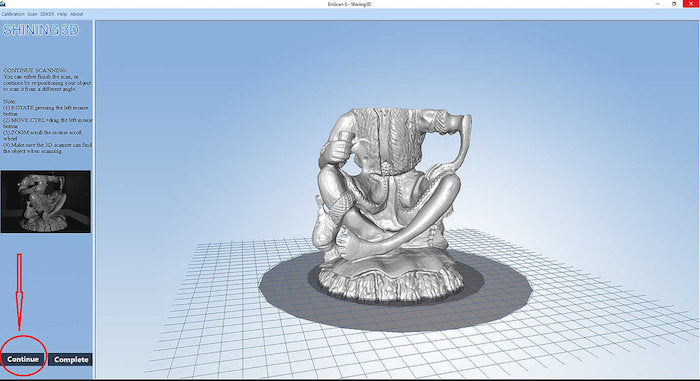Restore down the EinScan window
700x381 pixels.
[x=674, y=4]
